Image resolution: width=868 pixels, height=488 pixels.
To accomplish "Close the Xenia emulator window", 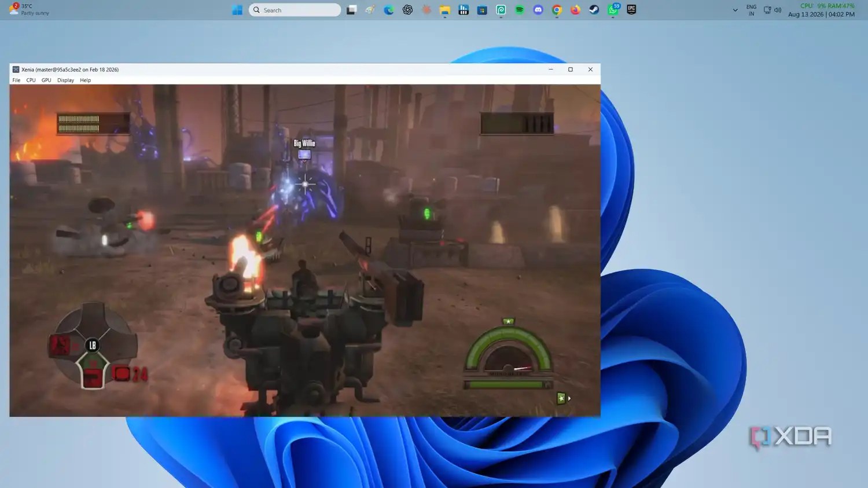I will coord(590,69).
